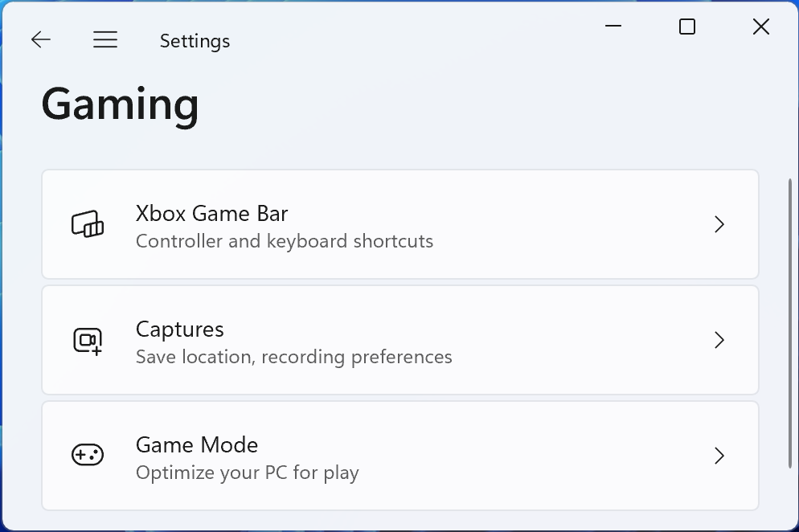The height and width of the screenshot is (532, 799).
Task: Expand Captures using its chevron arrow
Action: point(719,341)
